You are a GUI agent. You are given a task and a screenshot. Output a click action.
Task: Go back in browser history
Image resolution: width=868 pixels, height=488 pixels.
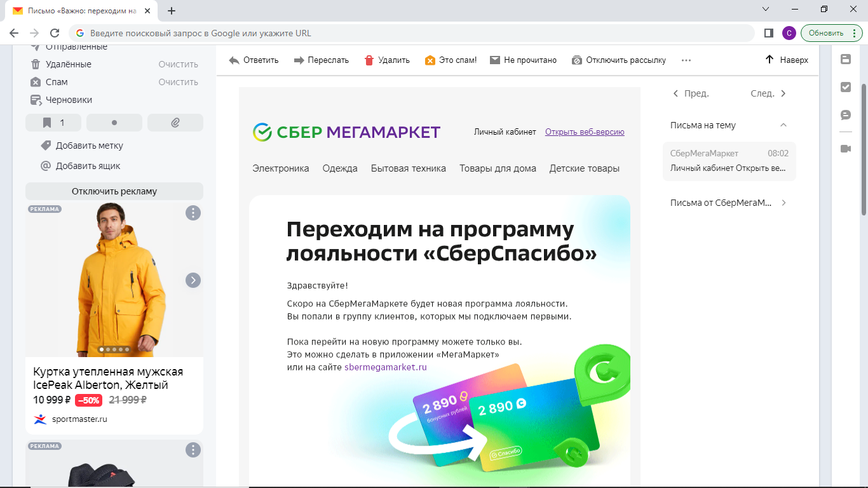pyautogui.click(x=14, y=33)
